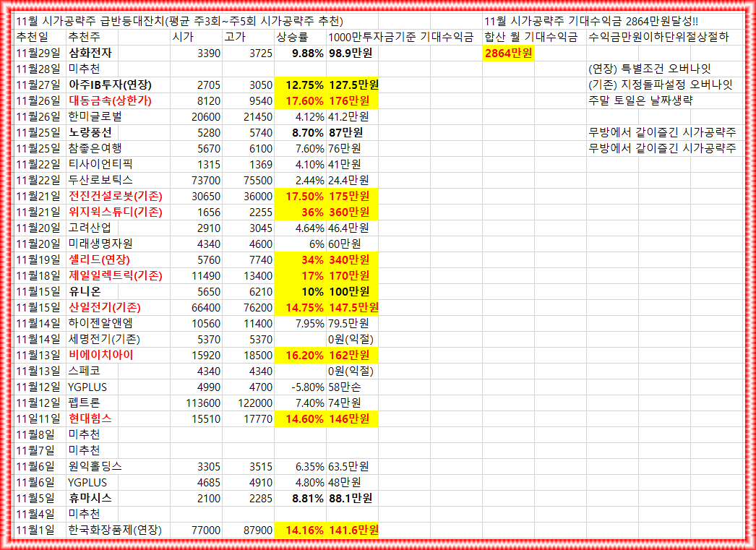756x550 pixels.
Task: Click the 176만원 profit cell
Action: pyautogui.click(x=353, y=100)
